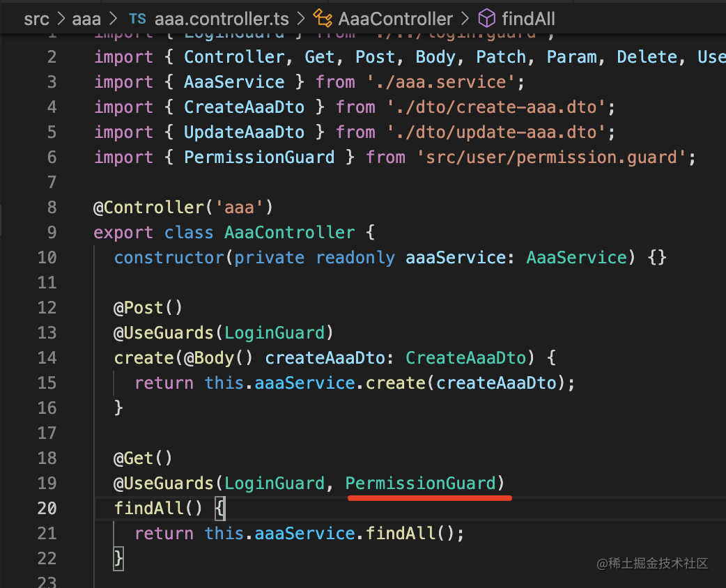726x588 pixels.
Task: Click 'AaaService' in the line 3 import
Action: 234,82
